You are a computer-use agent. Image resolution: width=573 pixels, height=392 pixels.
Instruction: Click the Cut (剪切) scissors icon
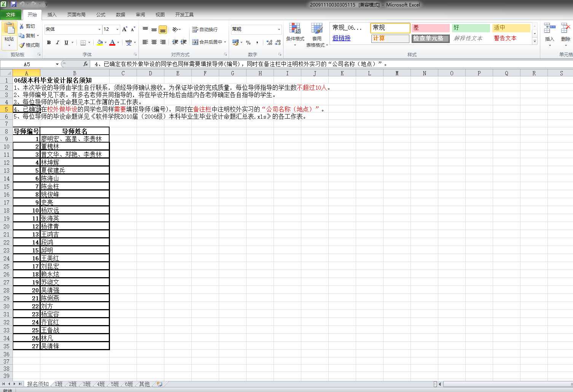tap(22, 26)
